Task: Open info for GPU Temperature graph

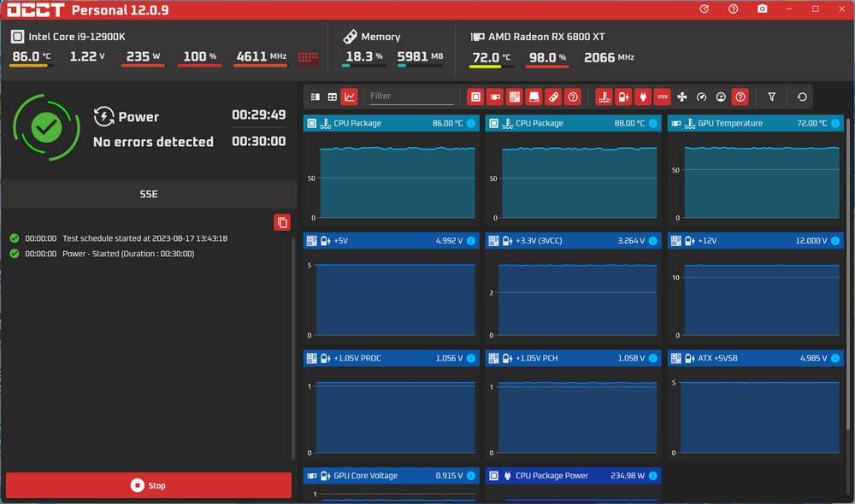Action: pos(834,123)
